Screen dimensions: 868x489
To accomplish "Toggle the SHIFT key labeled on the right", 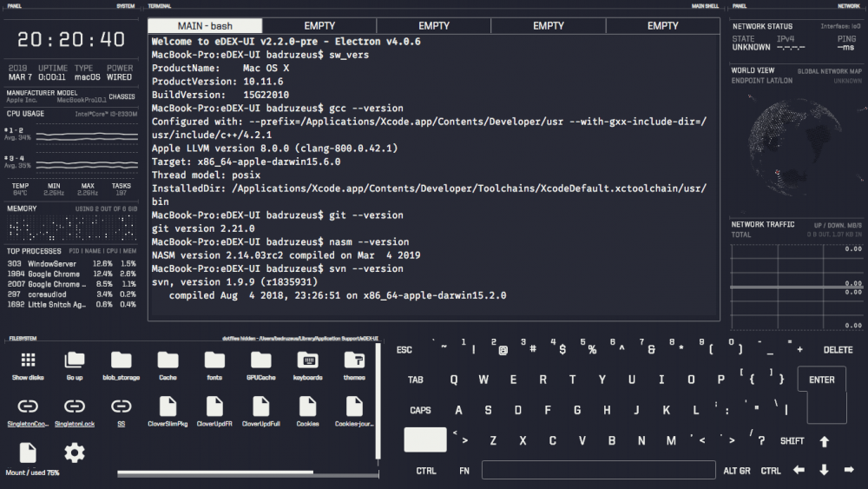I will [792, 441].
